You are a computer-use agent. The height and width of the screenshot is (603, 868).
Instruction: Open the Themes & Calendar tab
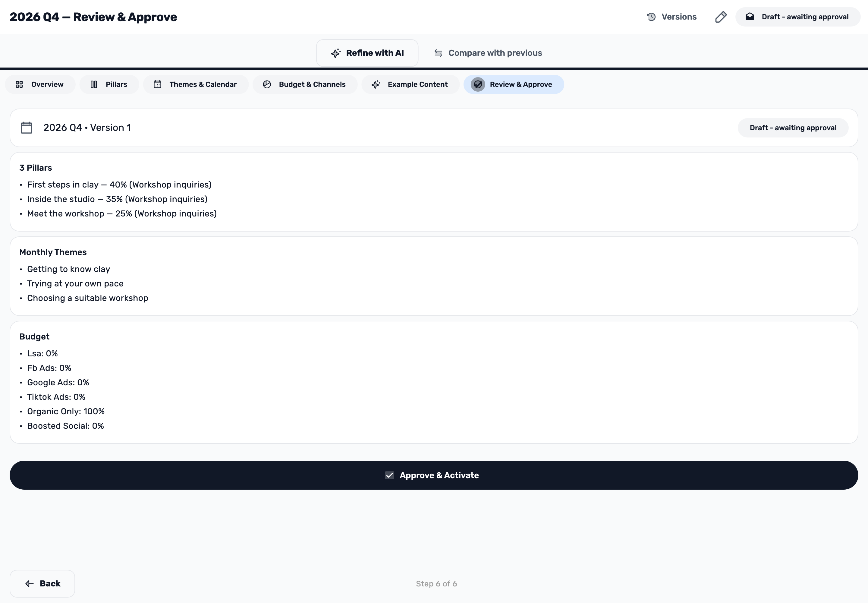[x=196, y=84]
